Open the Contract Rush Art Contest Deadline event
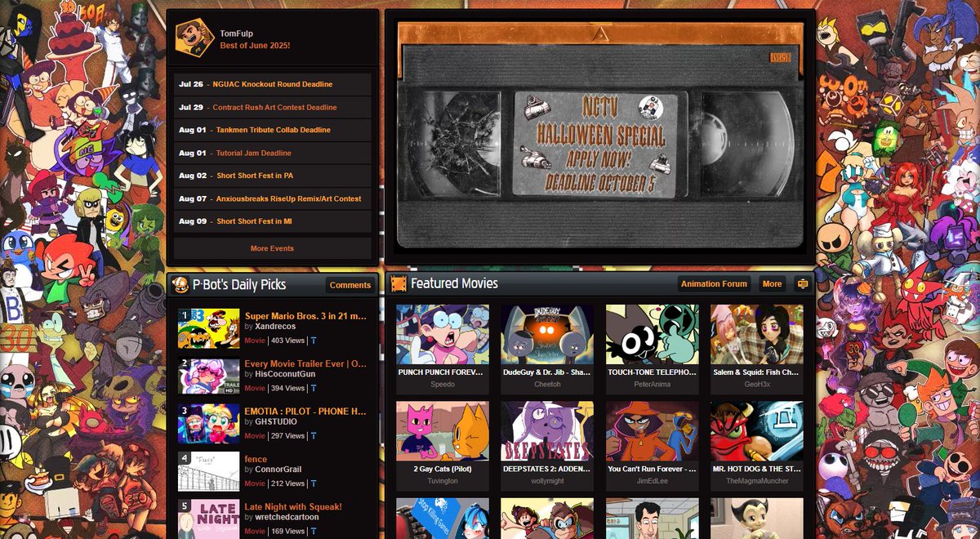 (273, 107)
